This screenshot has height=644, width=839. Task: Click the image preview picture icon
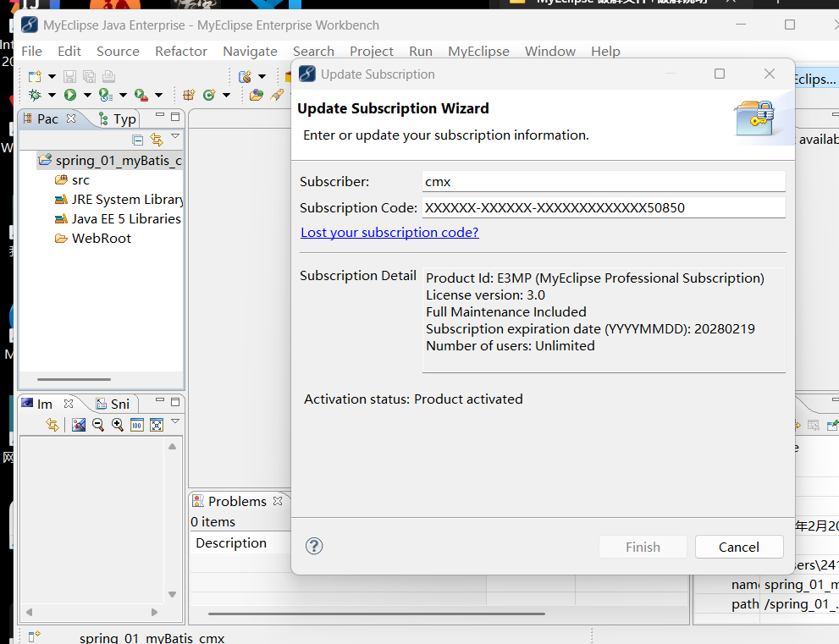tap(79, 425)
